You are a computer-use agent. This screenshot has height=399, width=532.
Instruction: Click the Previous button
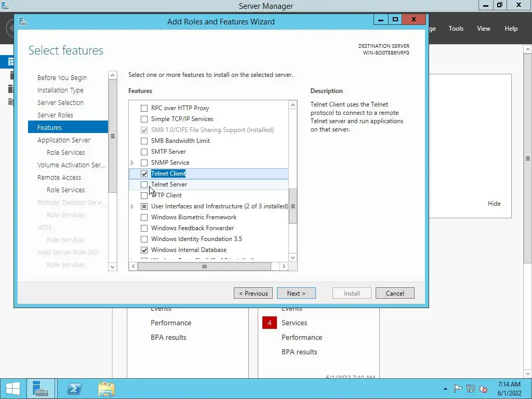(253, 293)
